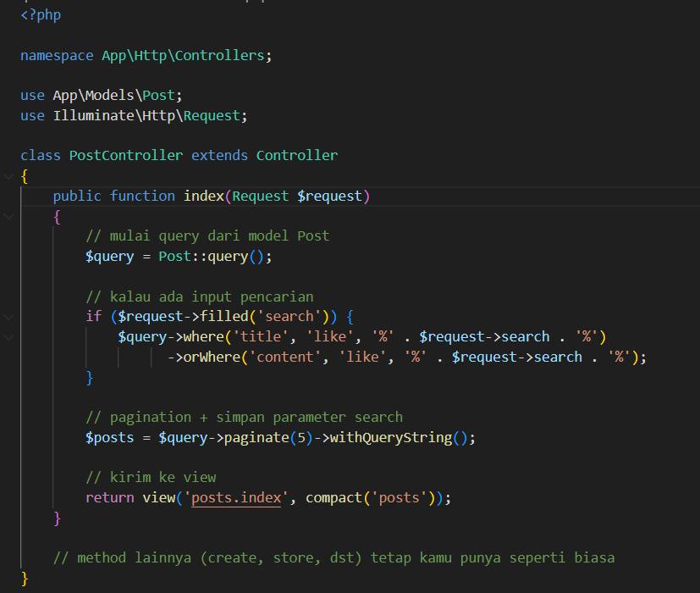Click the Controller parent class name
Viewport: 700px width, 593px height.
(x=296, y=156)
